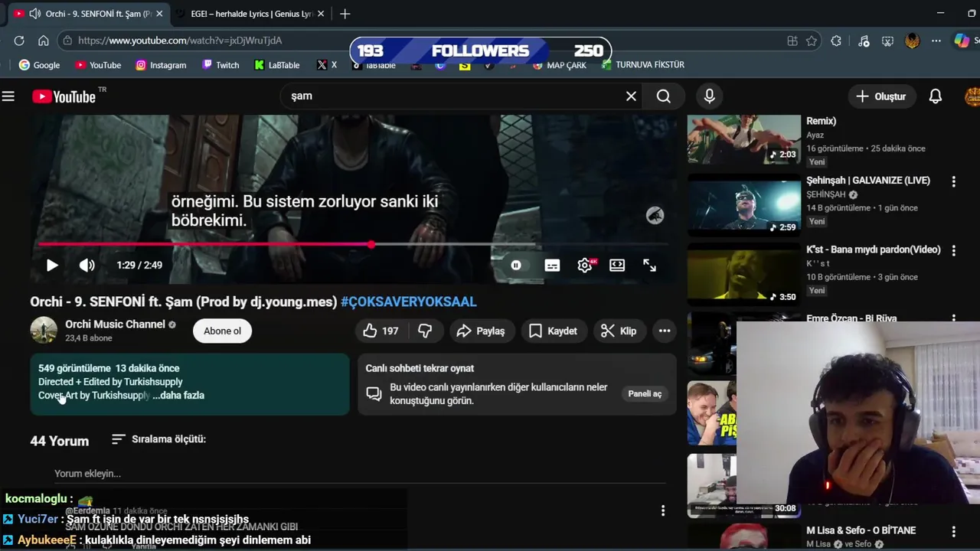This screenshot has width=980, height=551.
Task: Reload the page with refresh button
Action: click(x=19, y=41)
